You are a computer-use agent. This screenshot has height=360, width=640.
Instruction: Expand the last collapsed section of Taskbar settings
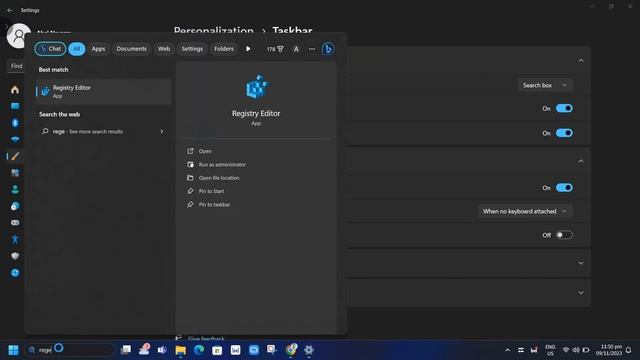pos(581,293)
